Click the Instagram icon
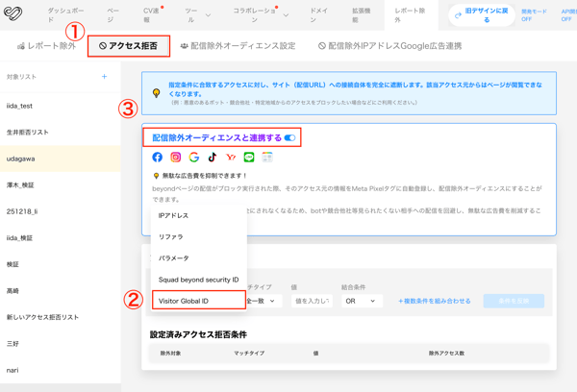577x392 pixels. pos(176,157)
